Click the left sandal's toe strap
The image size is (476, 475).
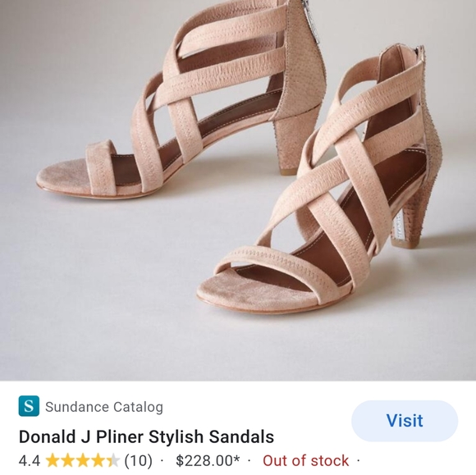pos(102,167)
